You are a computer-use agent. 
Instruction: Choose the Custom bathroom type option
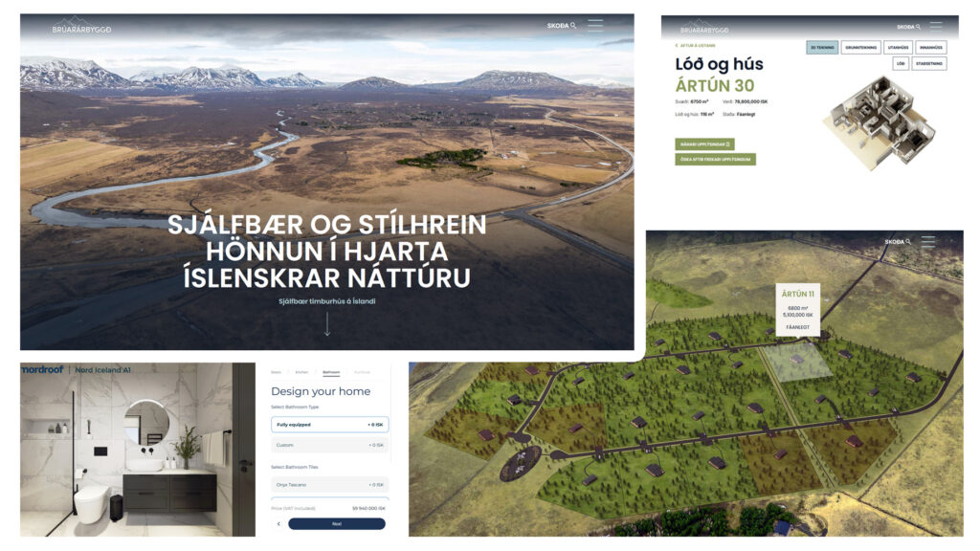coord(329,445)
